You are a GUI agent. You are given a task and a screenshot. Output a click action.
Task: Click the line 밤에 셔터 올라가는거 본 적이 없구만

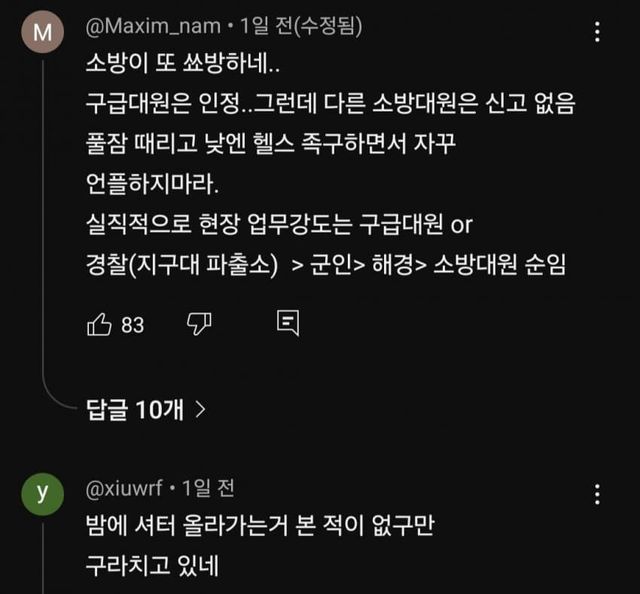(x=262, y=524)
